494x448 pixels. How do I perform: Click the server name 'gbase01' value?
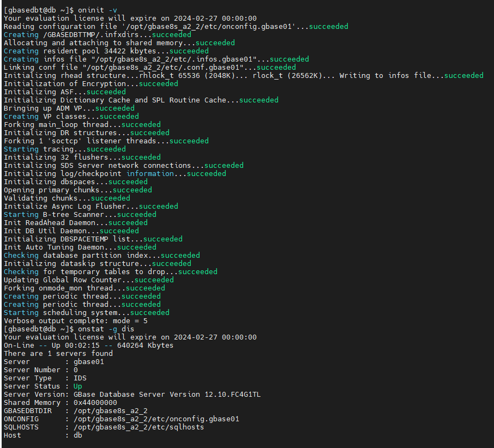click(88, 361)
